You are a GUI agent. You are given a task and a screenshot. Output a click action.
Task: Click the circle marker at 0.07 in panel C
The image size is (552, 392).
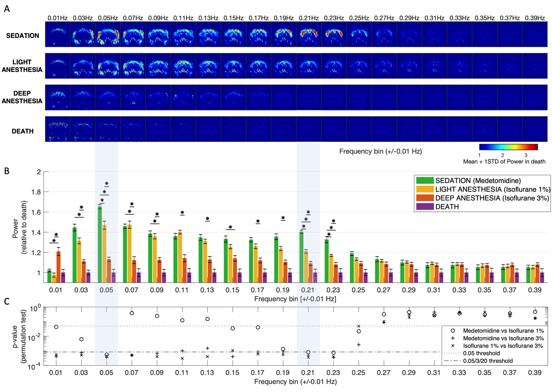coord(132,313)
